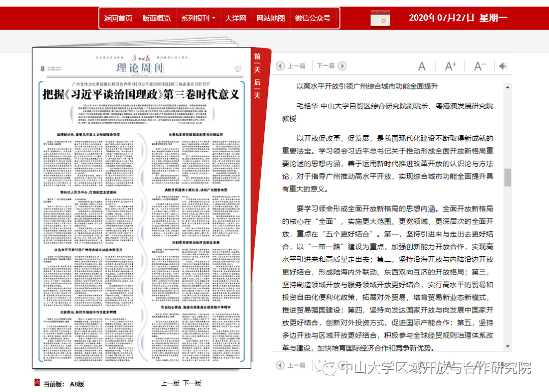Image resolution: width=549 pixels, height=392 pixels.
Task: Click the article scrollbar up arrow
Action: point(508,87)
